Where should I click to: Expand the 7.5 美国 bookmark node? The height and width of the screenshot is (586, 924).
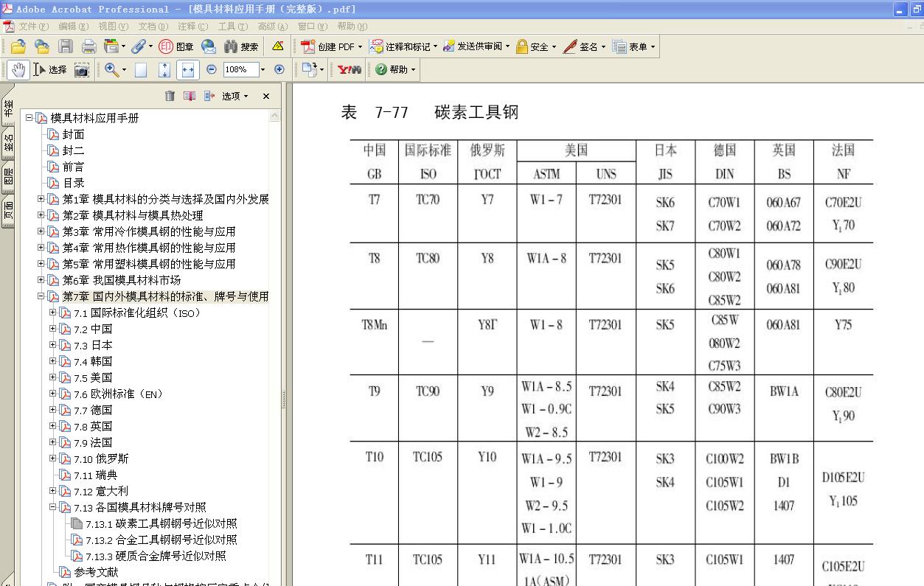[x=53, y=377]
